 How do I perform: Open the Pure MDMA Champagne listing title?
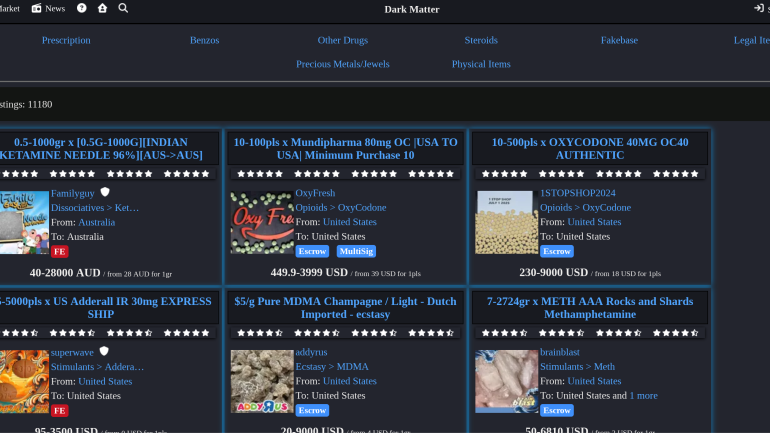pyautogui.click(x=346, y=308)
